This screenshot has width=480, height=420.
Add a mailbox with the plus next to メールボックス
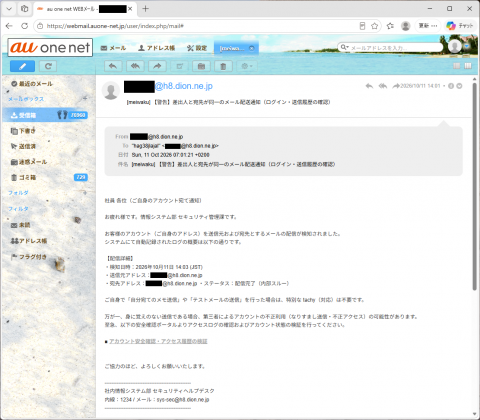(x=85, y=98)
